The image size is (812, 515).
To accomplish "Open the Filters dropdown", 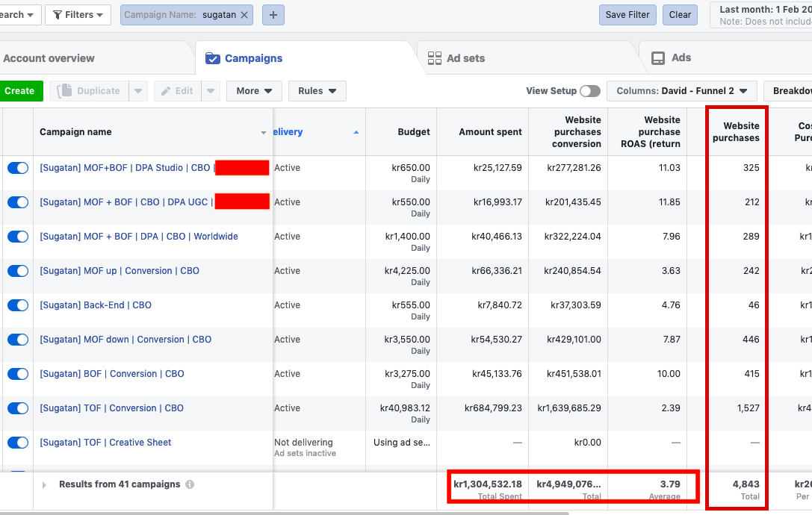I will (x=78, y=15).
